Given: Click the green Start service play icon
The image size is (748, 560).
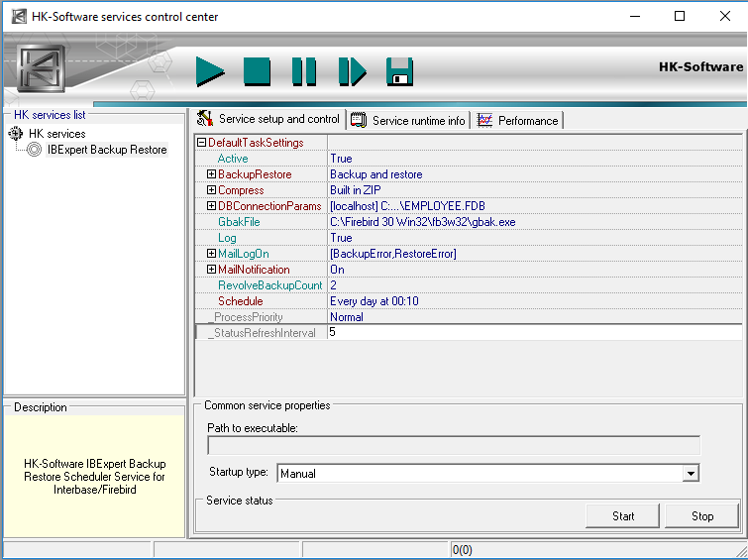Looking at the screenshot, I should coord(210,72).
